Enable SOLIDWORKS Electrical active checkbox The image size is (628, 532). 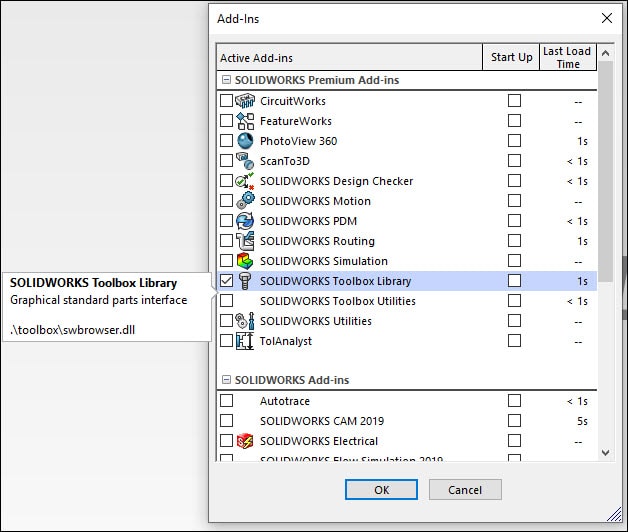coord(226,441)
